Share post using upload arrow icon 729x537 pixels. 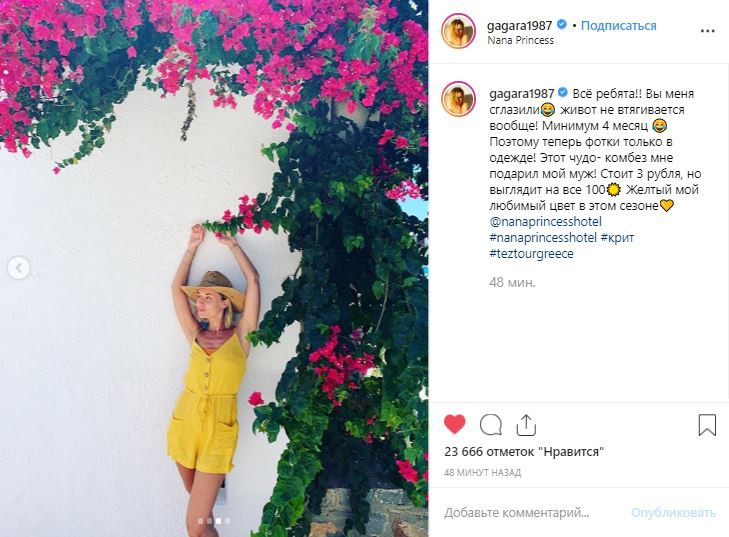tap(526, 425)
